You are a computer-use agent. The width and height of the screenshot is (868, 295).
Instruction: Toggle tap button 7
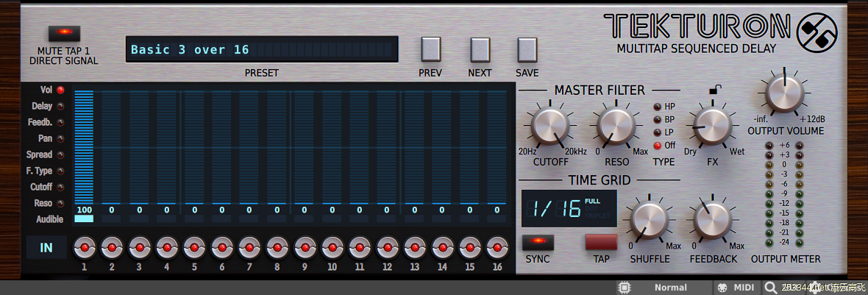point(249,248)
